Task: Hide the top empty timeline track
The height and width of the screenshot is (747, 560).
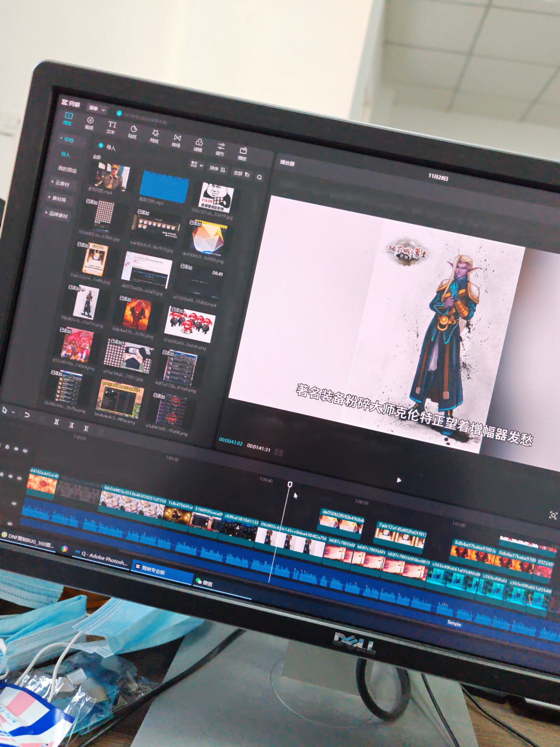Action: 16,449
